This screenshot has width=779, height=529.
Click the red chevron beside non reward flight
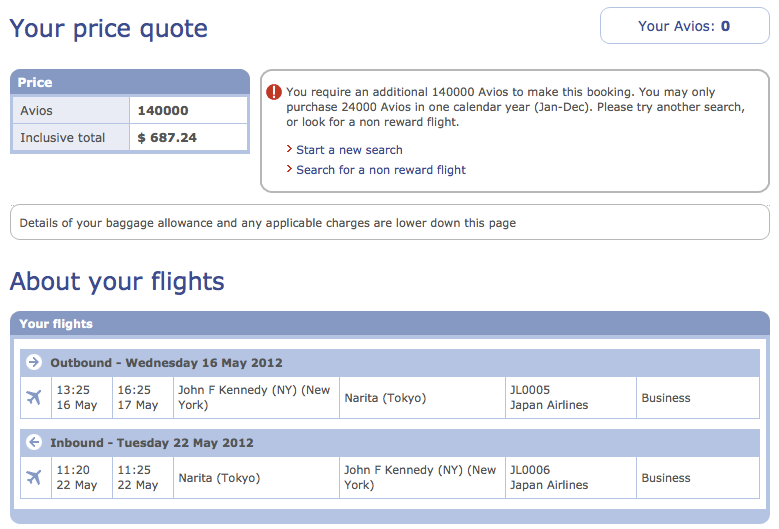point(289,169)
